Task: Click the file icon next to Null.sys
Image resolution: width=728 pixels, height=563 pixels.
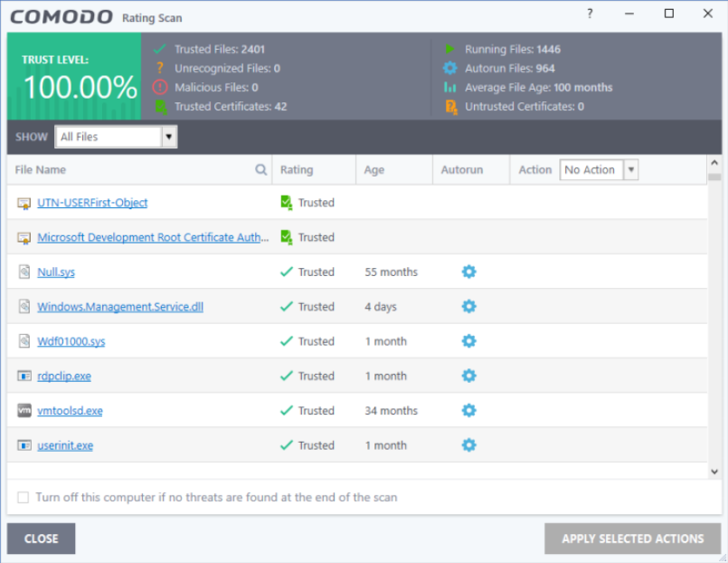Action: pyautogui.click(x=24, y=272)
